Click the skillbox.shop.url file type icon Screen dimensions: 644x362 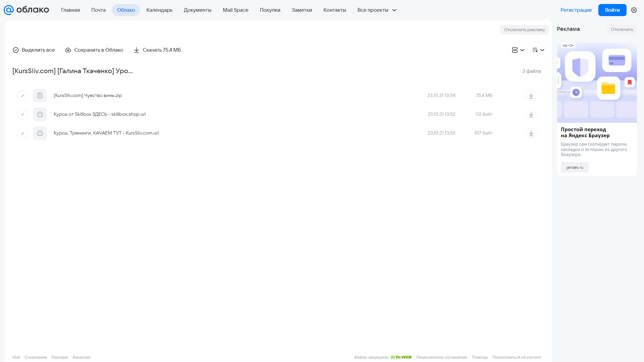coord(40,114)
